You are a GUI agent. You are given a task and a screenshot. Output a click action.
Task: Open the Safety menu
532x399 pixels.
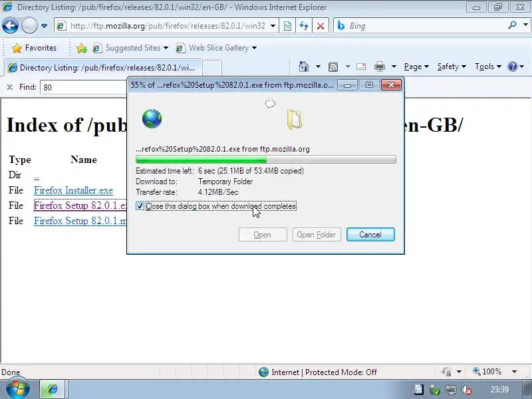click(452, 66)
